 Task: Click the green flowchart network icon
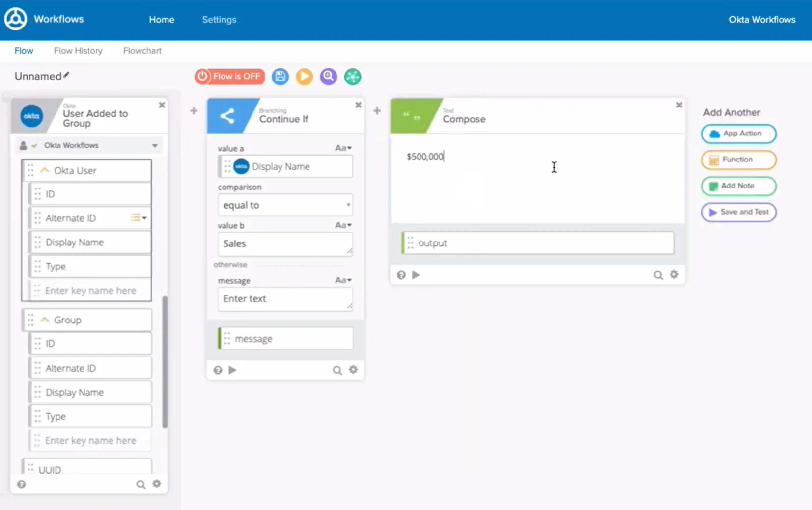[352, 76]
